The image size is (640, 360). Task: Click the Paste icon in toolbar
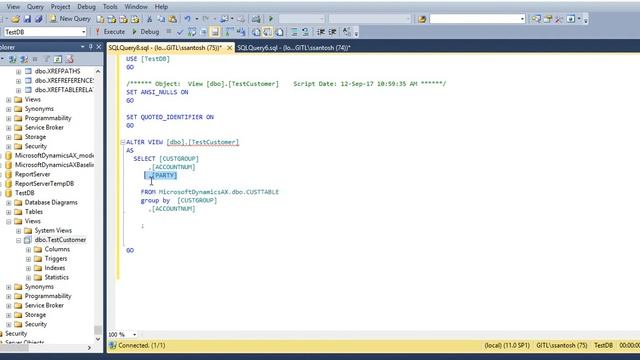[x=172, y=19]
